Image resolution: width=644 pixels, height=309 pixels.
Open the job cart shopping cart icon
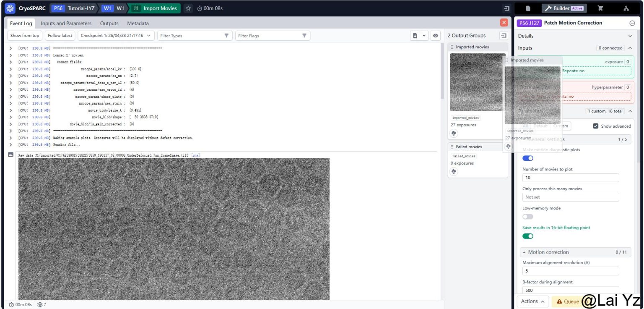[600, 8]
